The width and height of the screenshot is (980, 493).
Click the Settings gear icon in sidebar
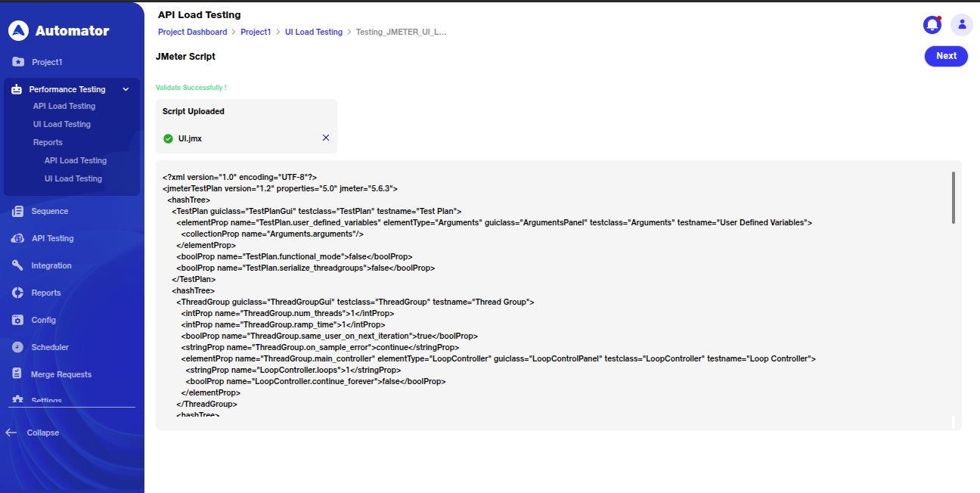(x=18, y=401)
